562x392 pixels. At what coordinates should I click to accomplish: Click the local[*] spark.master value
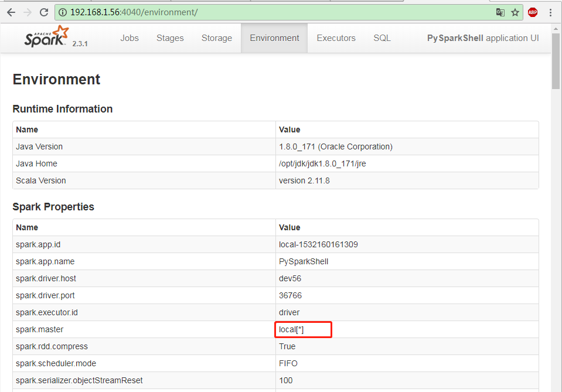tap(291, 330)
